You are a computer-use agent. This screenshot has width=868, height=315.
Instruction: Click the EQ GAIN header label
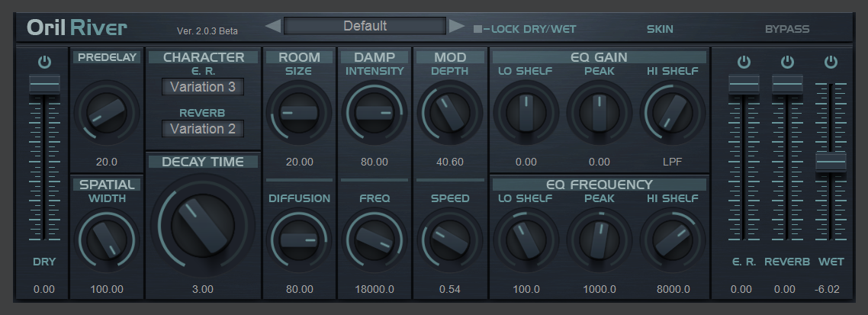(x=599, y=57)
